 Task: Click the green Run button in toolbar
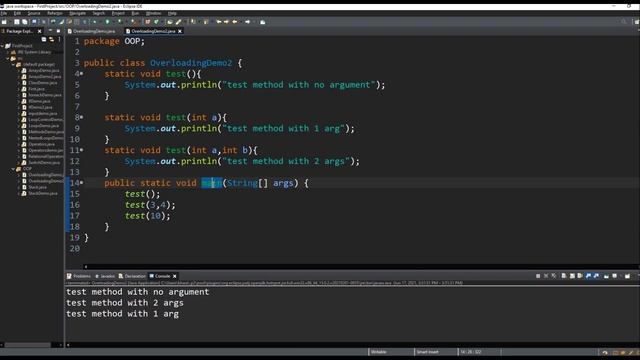coord(107,22)
